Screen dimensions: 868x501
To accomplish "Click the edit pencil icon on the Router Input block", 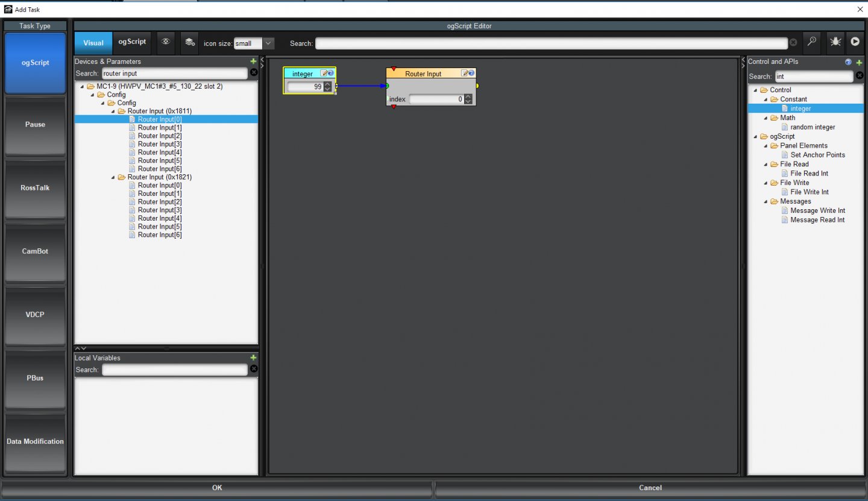I will tap(464, 74).
